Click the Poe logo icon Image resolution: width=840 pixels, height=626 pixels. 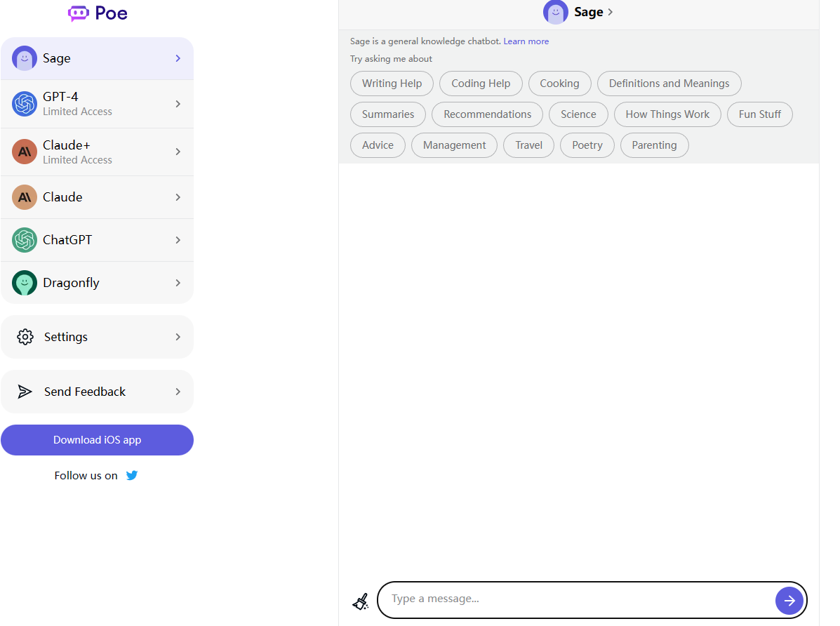(x=78, y=13)
